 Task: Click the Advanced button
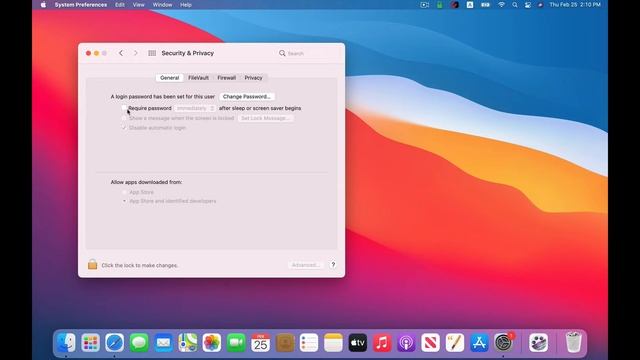(x=305, y=265)
